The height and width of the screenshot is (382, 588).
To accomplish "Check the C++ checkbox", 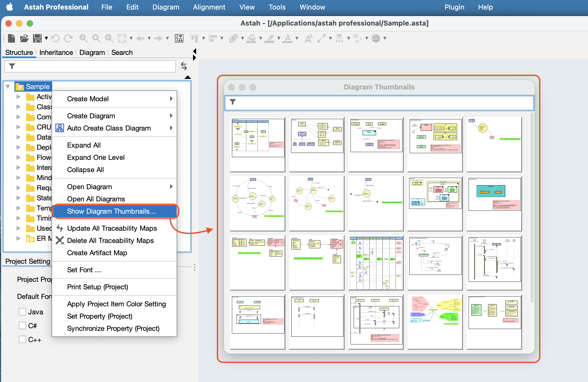I will [x=22, y=339].
